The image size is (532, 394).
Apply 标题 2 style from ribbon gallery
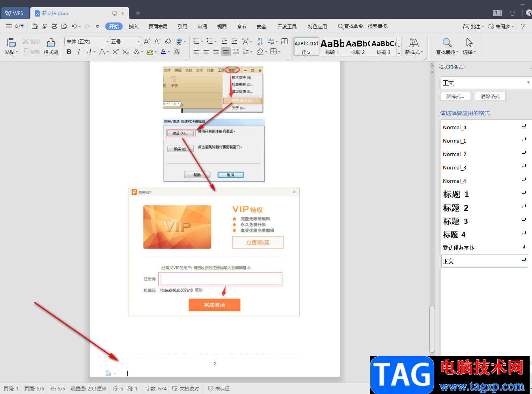click(358, 46)
